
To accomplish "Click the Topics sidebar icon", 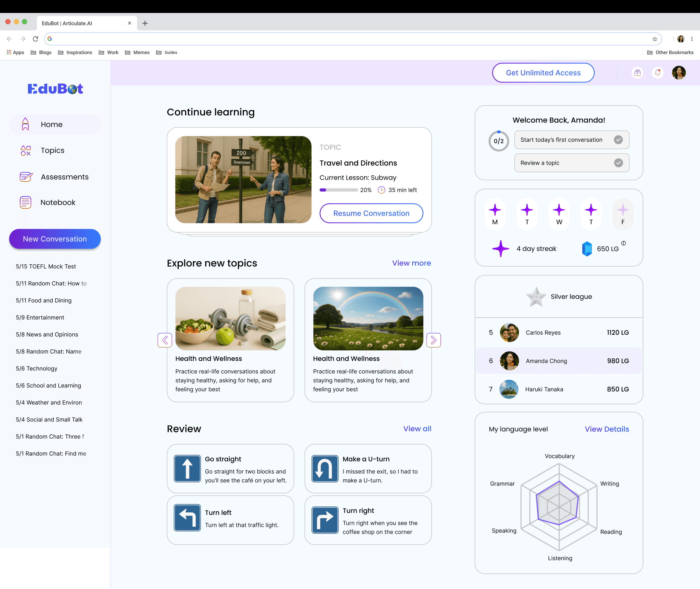I will point(26,151).
